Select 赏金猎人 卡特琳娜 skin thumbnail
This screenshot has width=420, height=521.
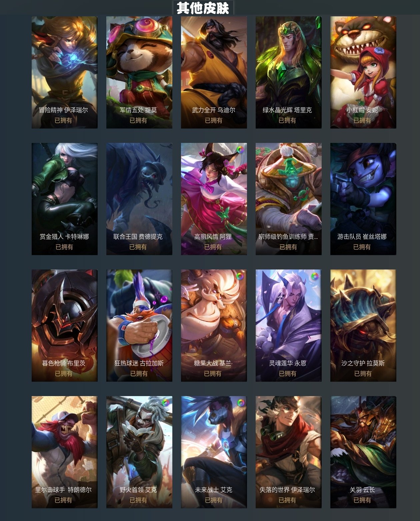[65, 199]
